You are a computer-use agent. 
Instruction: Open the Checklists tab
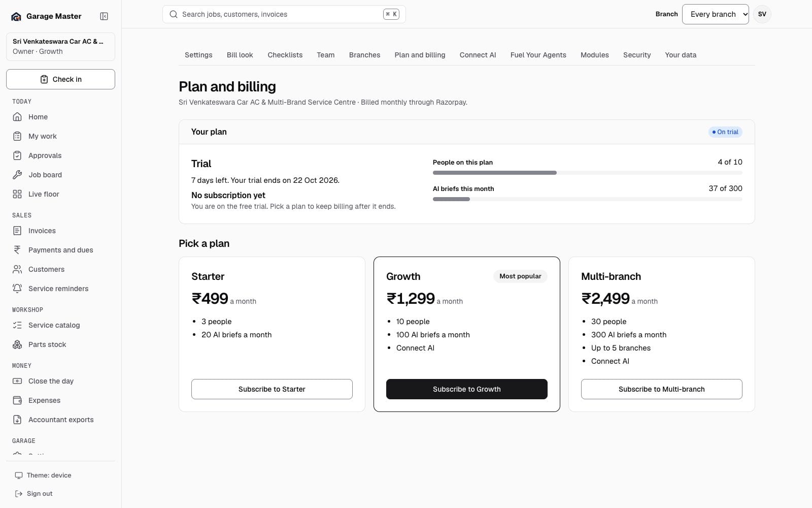285,55
